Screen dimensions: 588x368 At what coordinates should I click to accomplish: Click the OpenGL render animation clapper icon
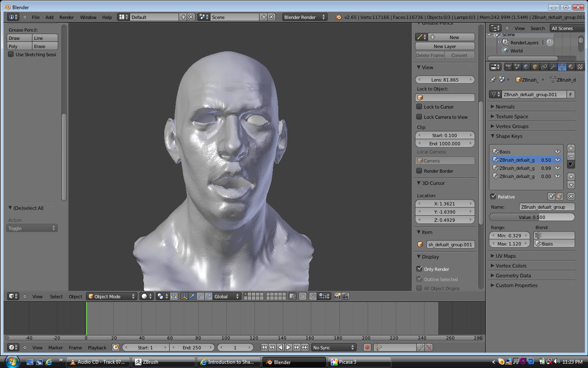[x=345, y=296]
